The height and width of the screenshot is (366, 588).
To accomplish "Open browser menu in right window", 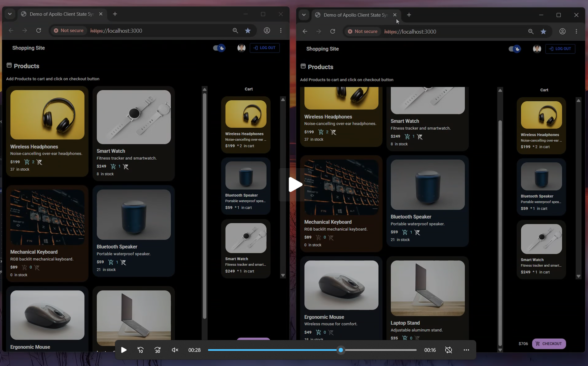I will coord(576,32).
